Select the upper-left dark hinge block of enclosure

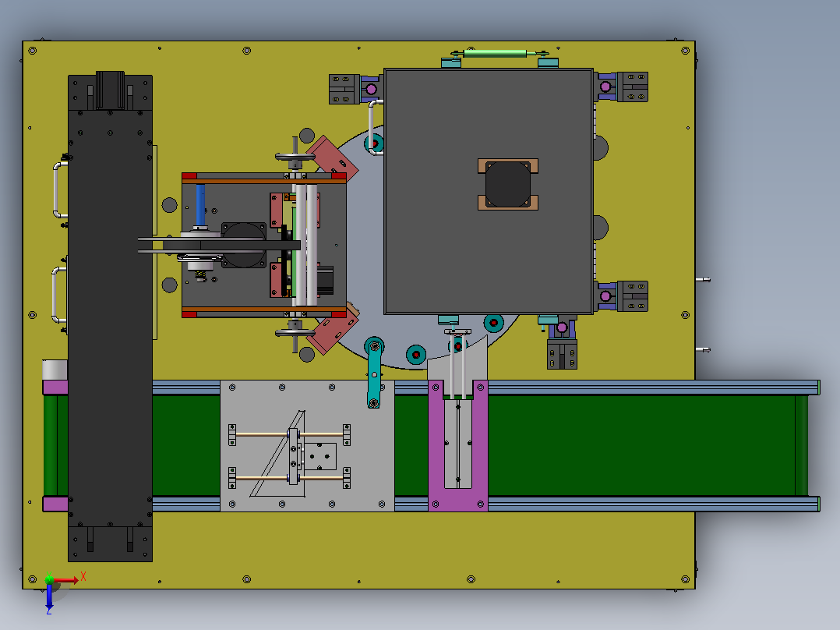click(344, 89)
